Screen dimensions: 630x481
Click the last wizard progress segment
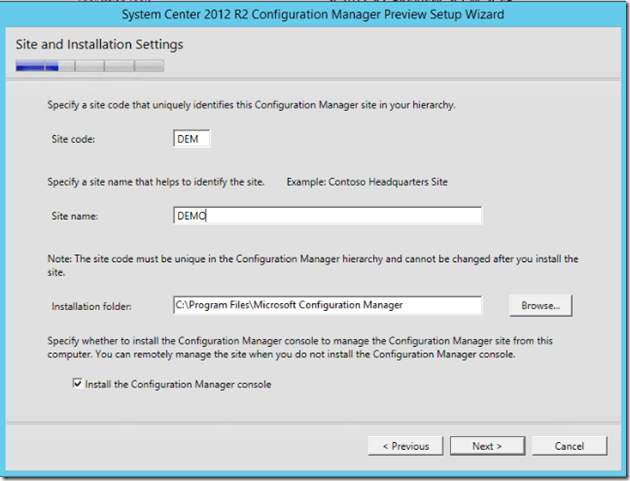point(149,67)
